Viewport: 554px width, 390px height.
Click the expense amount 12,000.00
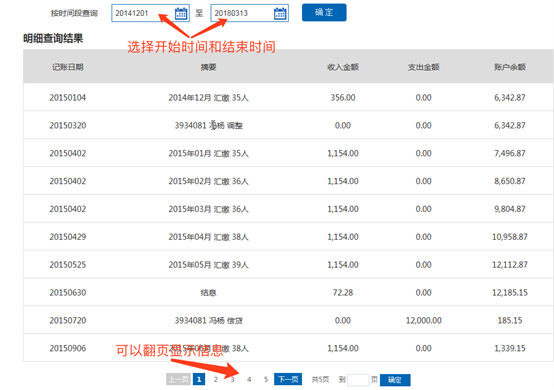tap(424, 320)
